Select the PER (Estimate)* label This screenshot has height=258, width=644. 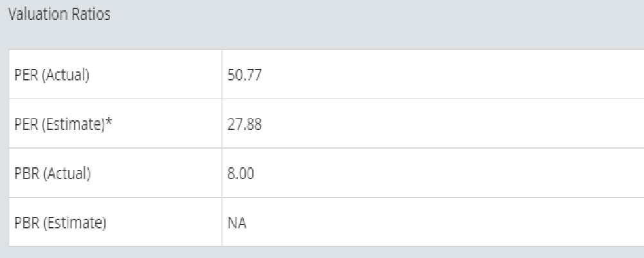point(60,124)
